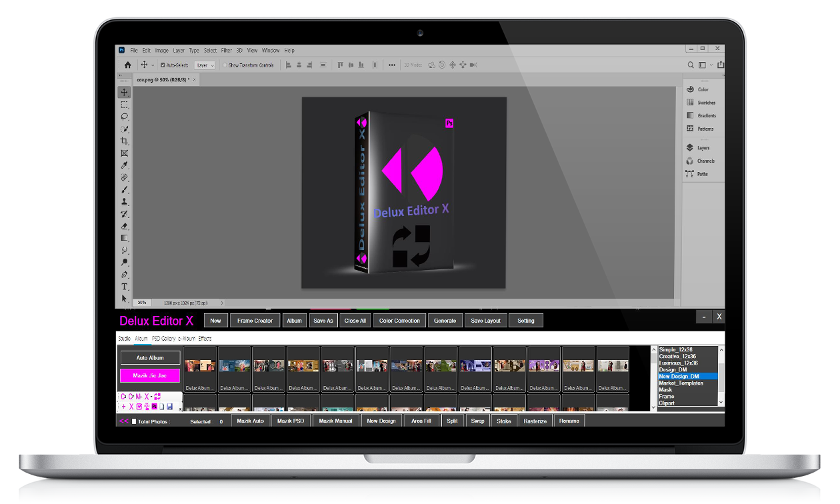This screenshot has height=504, width=840.
Task: Click the Photoshop search magnifier icon
Action: 691,65
